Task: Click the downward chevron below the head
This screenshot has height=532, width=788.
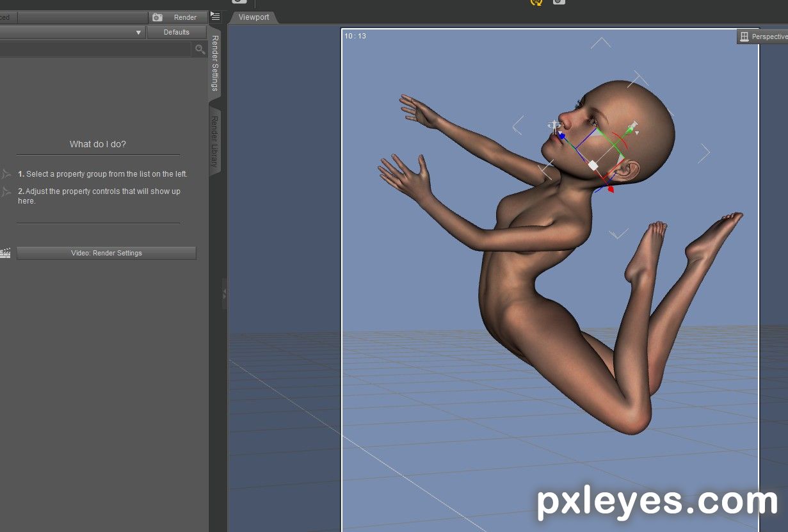Action: [618, 234]
